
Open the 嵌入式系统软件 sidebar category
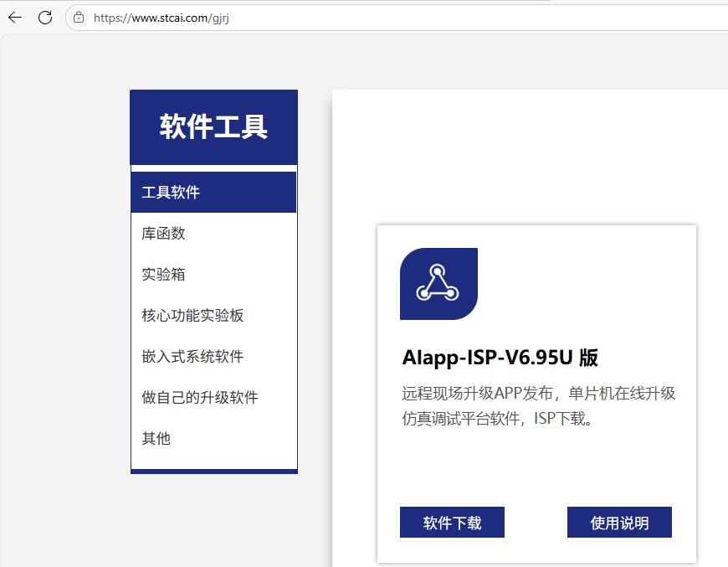click(213, 356)
